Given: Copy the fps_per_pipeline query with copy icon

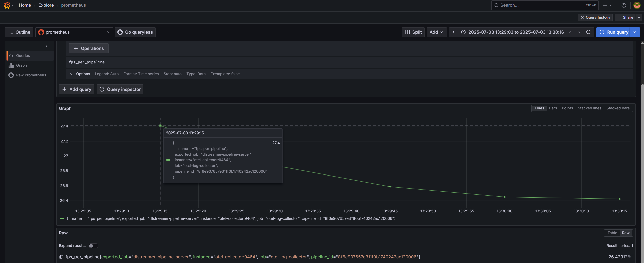Looking at the screenshot, I should (61, 257).
